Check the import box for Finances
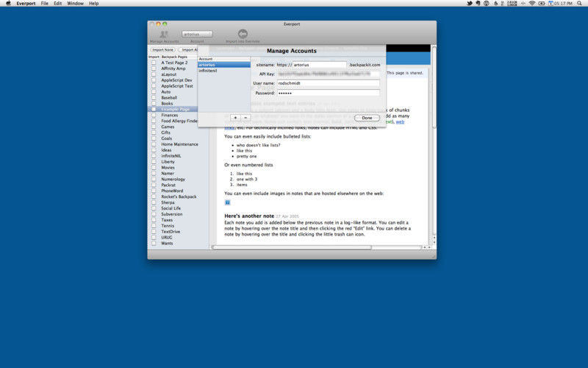The width and height of the screenshot is (588, 368). click(154, 116)
